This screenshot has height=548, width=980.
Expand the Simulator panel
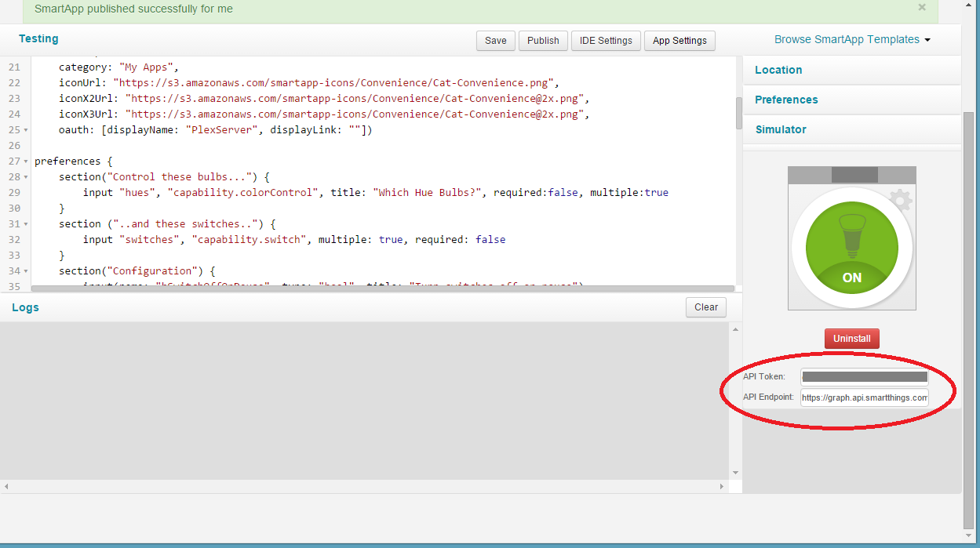point(852,129)
